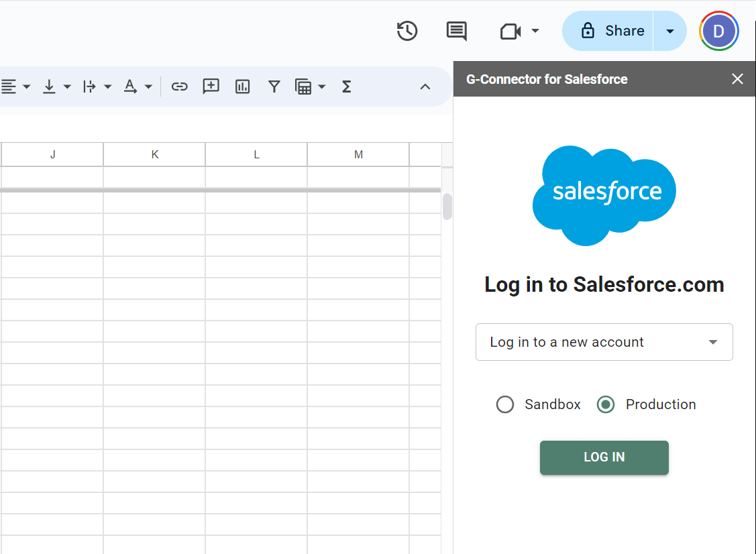
Task: Open the Share options dropdown arrow
Action: [669, 31]
